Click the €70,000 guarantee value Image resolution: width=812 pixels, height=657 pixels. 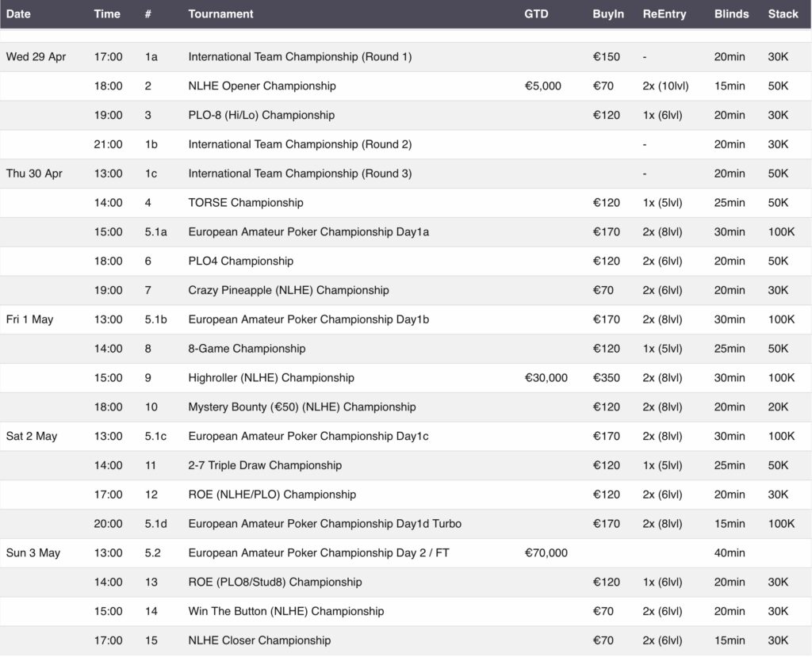545,552
